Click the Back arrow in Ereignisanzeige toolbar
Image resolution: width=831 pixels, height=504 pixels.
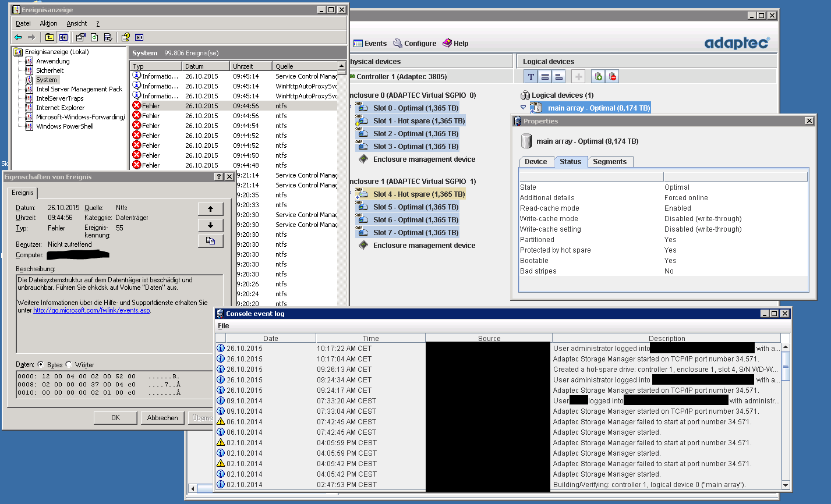click(18, 37)
